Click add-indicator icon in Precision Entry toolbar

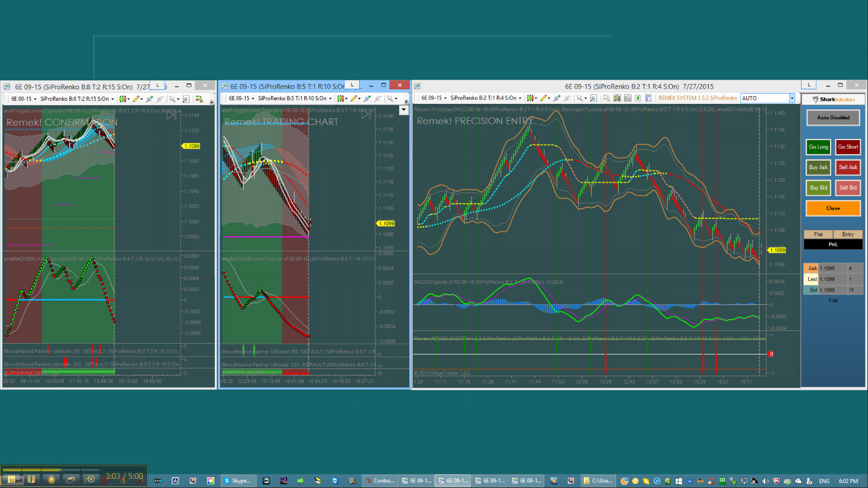pos(557,98)
